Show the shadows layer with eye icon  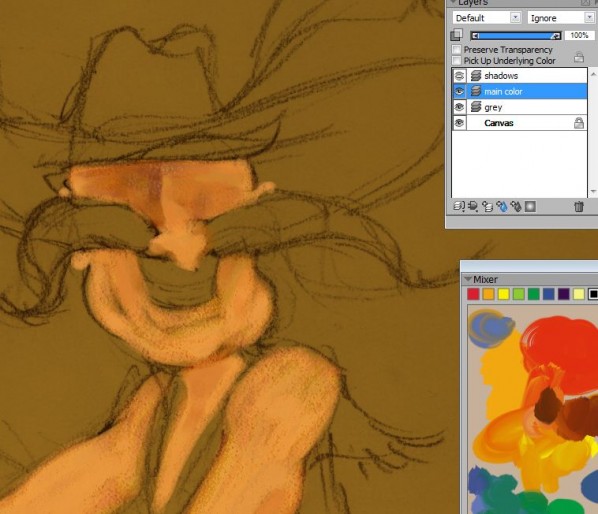459,75
